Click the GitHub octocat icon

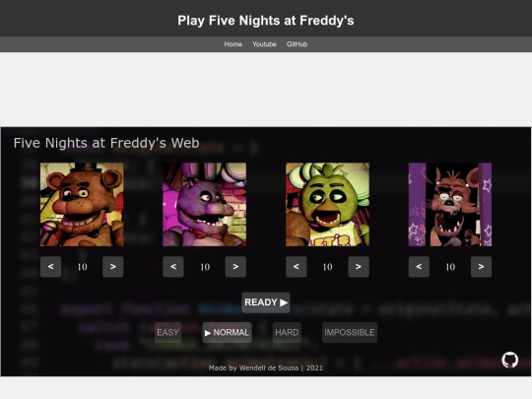(x=510, y=361)
